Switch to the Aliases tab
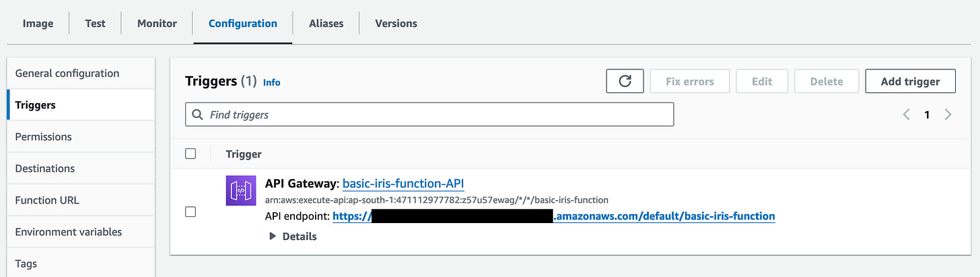This screenshot has width=980, height=277. click(326, 23)
